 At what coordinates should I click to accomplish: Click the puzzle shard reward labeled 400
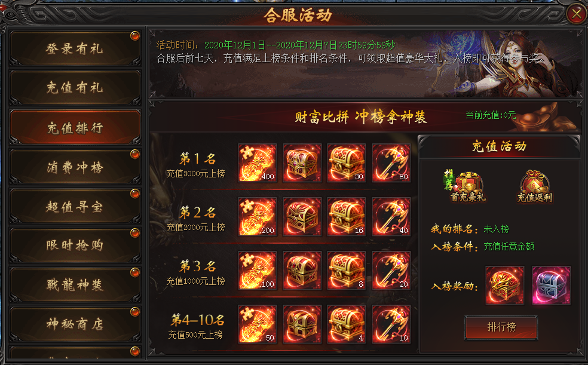[257, 163]
